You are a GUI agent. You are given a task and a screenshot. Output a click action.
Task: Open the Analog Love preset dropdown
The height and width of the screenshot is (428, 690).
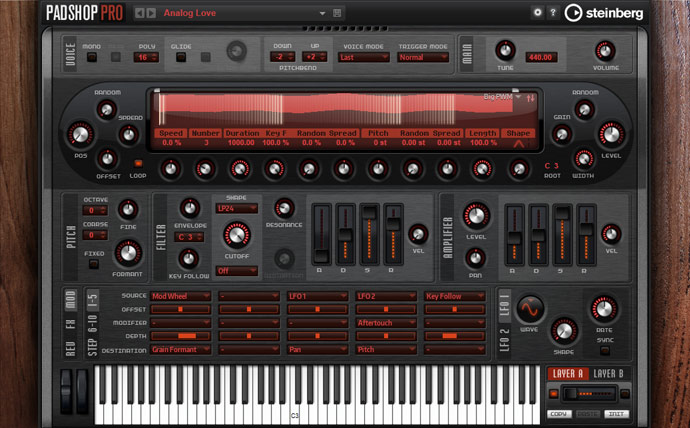coord(322,13)
